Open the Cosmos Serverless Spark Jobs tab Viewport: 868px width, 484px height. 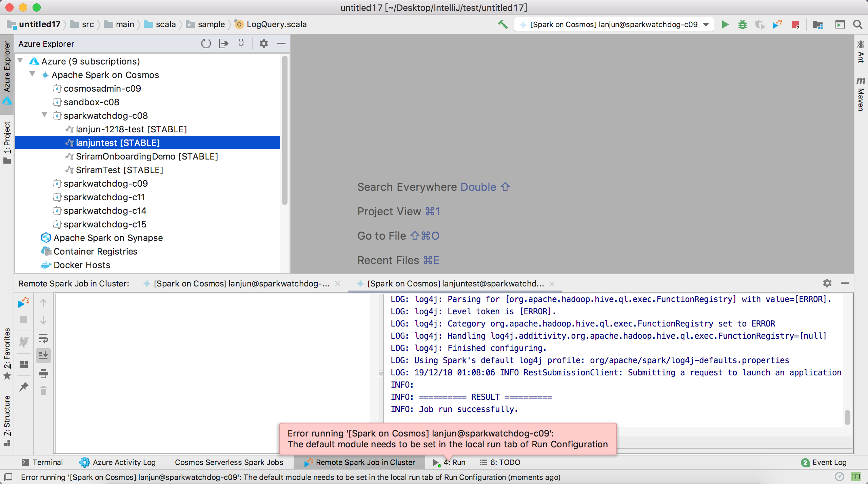pos(229,462)
